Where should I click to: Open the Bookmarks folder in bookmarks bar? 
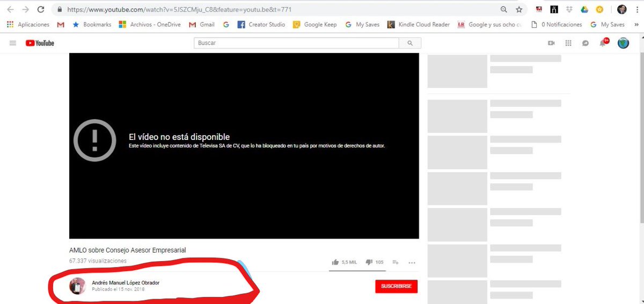tap(92, 24)
